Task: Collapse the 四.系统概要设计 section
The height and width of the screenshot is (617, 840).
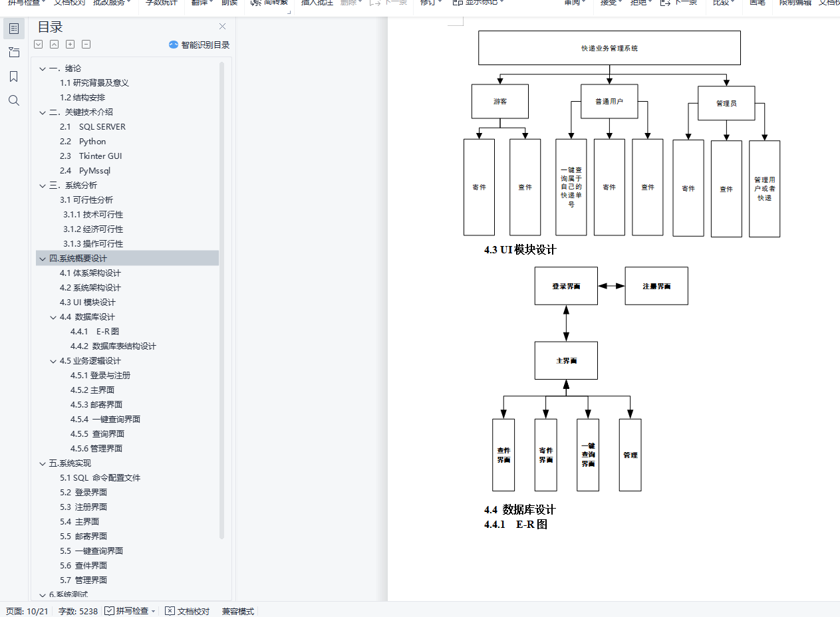Action: pyautogui.click(x=43, y=259)
